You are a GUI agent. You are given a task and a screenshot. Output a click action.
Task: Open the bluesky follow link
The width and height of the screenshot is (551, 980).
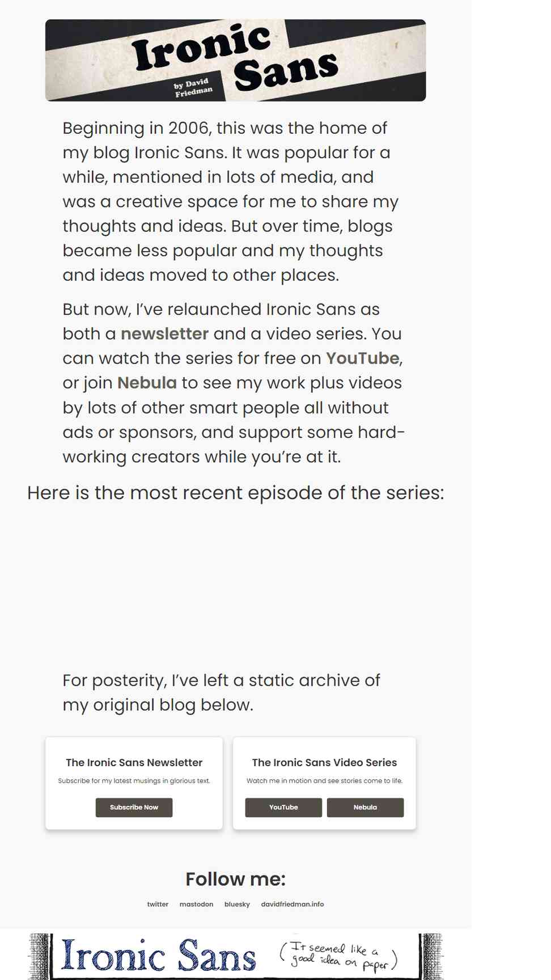pos(237,904)
